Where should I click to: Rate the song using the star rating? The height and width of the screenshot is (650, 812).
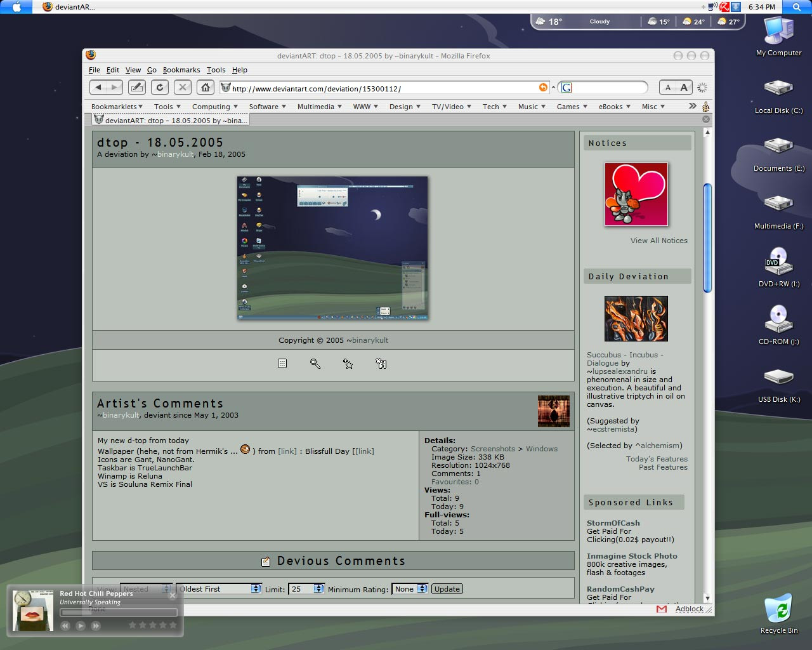click(152, 625)
